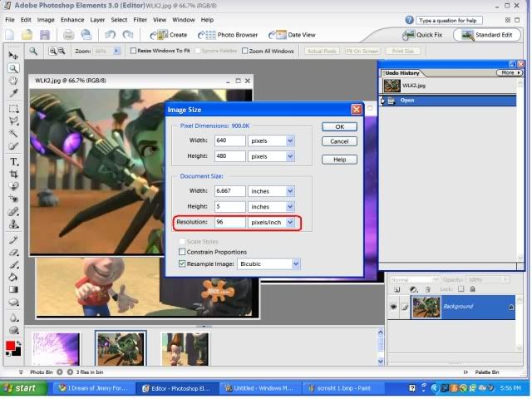Viewport: 532px width, 399px height.
Task: Pick the Rectangular Marquee tool
Action: (x=14, y=108)
